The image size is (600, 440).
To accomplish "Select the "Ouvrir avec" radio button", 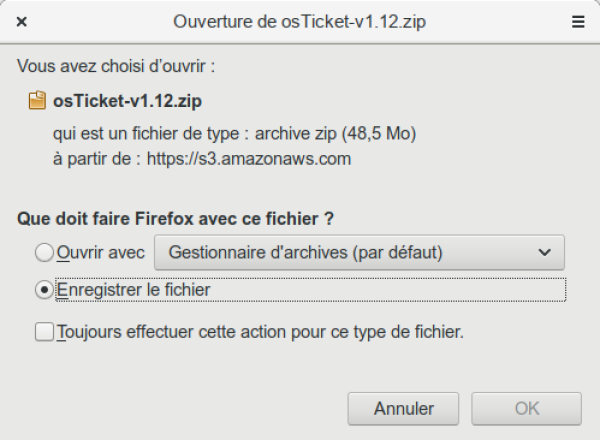I will pyautogui.click(x=44, y=252).
